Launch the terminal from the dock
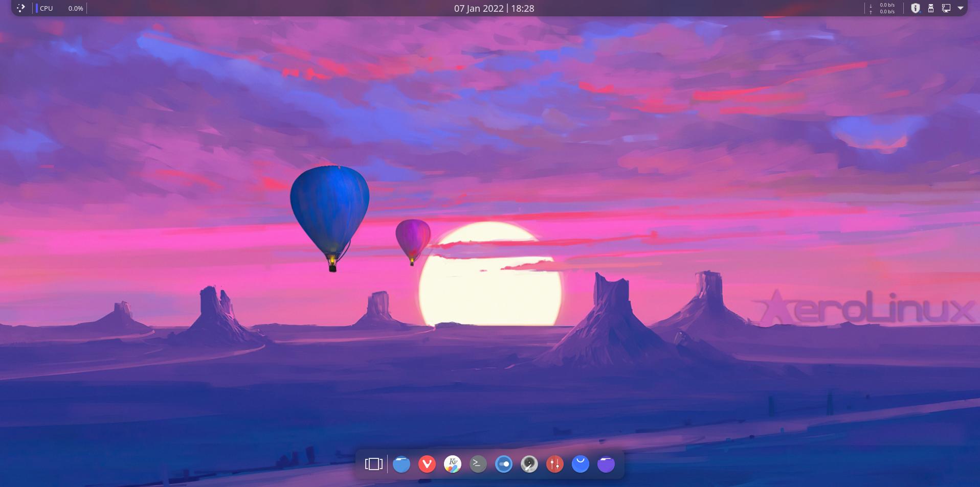The width and height of the screenshot is (980, 487). coord(478,464)
